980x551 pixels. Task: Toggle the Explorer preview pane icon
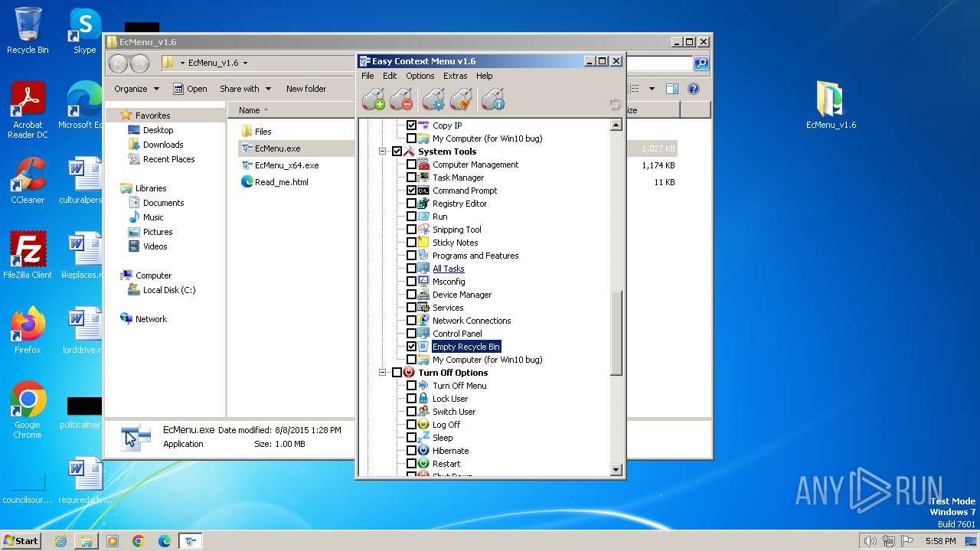coord(671,89)
